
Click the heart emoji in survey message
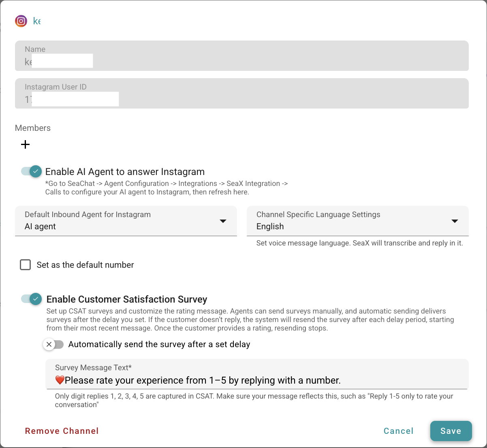60,380
